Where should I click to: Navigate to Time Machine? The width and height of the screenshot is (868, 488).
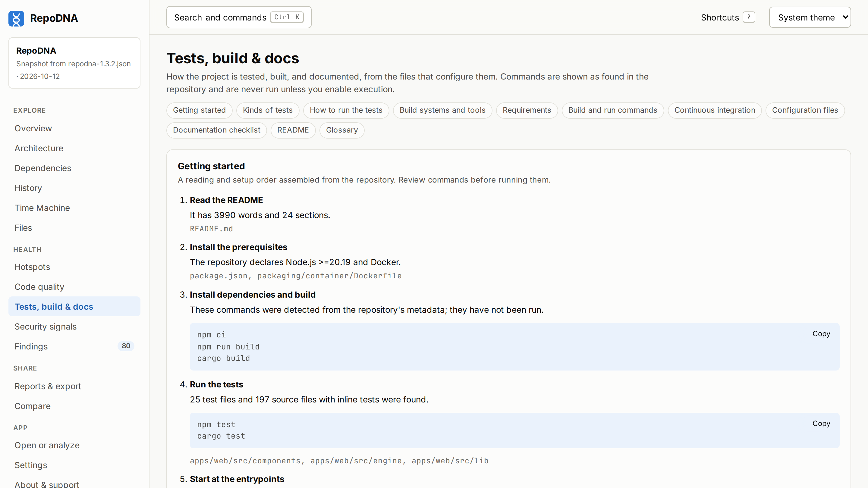74,208
